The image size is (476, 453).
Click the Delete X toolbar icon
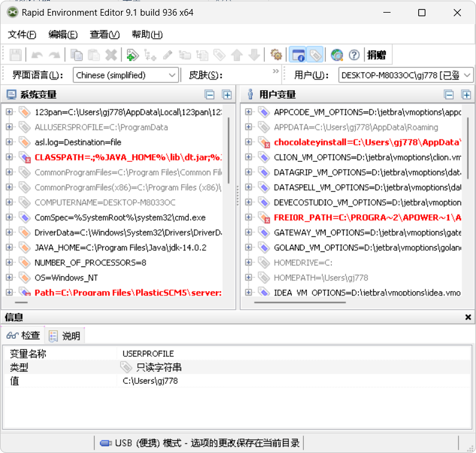coord(111,55)
